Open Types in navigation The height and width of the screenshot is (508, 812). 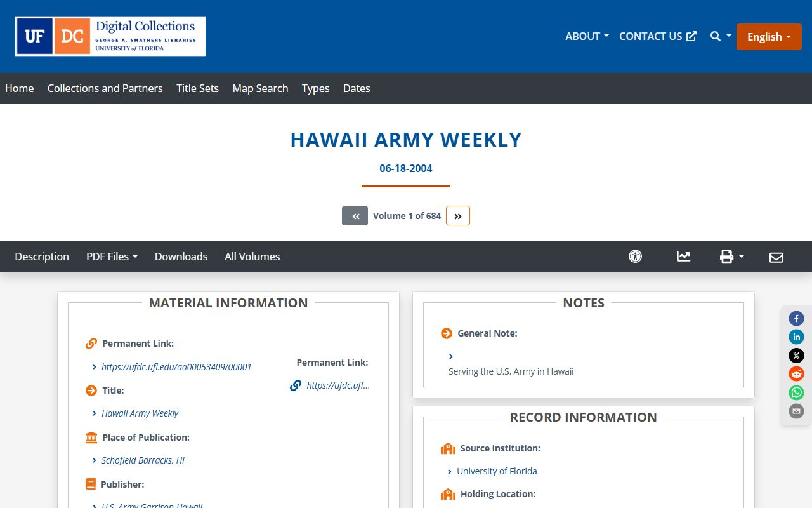point(315,88)
